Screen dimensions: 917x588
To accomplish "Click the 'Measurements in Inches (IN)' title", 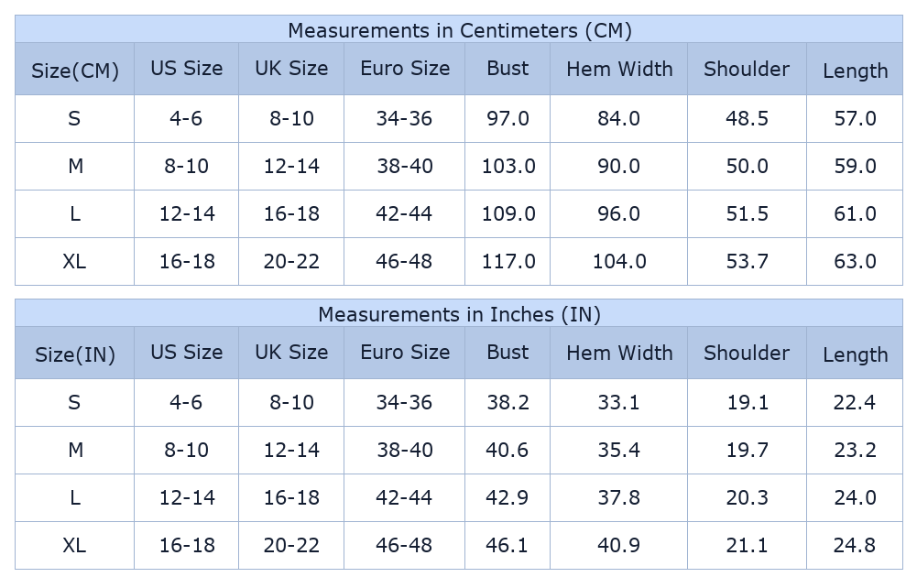I will (x=459, y=314).
